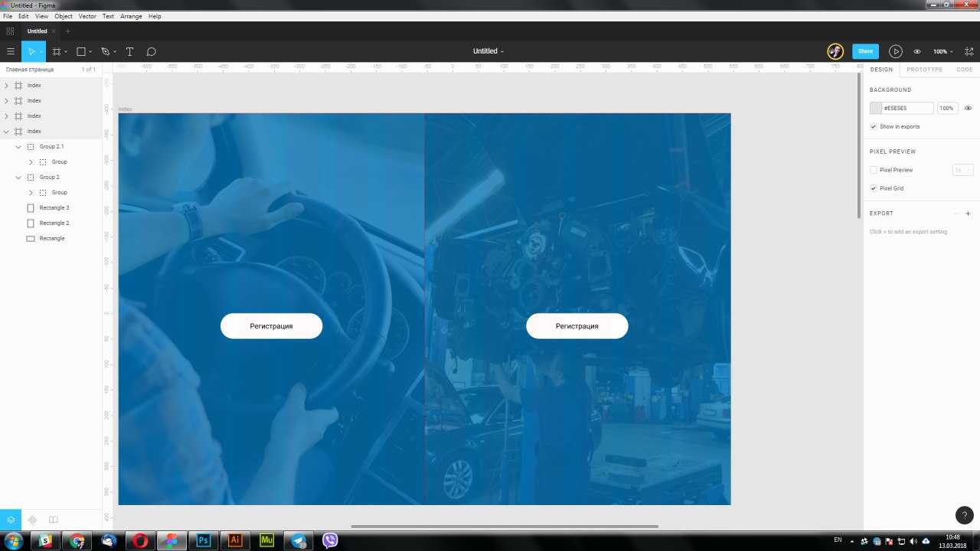Open Adobe Illustrator from the taskbar
Screen dimensions: 980x551
[x=235, y=541]
